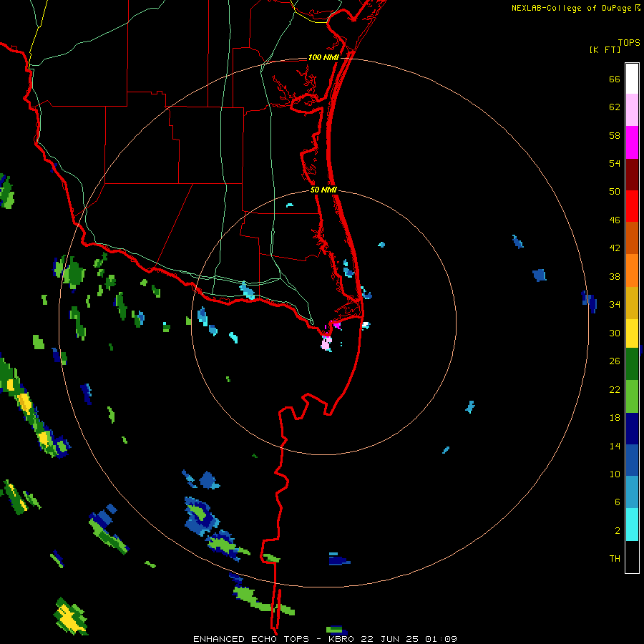Screen dimensions: 644x644
Task: Select the light pink legend swatch
Action: point(632,109)
